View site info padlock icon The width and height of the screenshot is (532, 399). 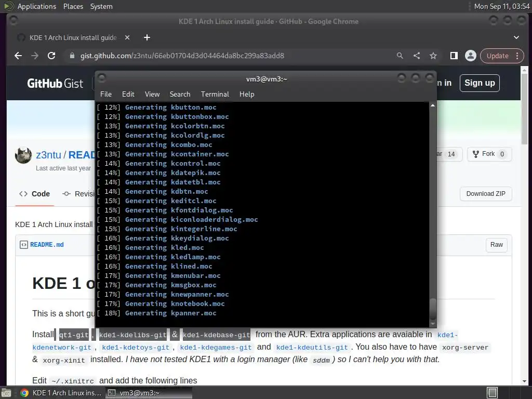pyautogui.click(x=72, y=56)
